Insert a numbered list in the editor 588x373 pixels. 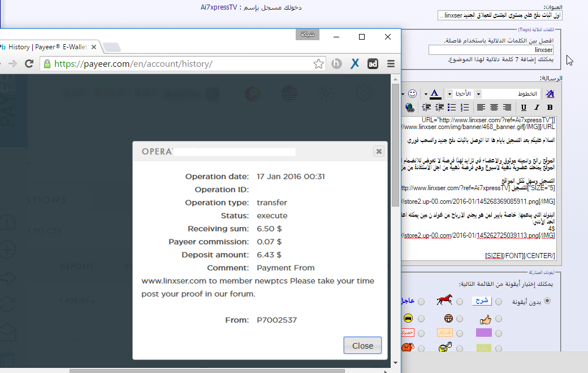tap(465, 108)
